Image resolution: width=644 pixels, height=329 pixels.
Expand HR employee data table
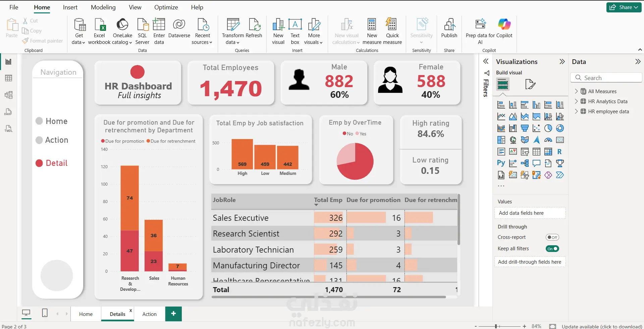click(x=576, y=111)
